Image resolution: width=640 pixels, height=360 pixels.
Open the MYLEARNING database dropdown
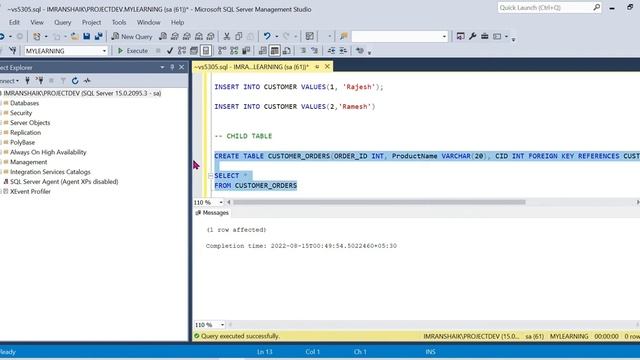pos(104,51)
